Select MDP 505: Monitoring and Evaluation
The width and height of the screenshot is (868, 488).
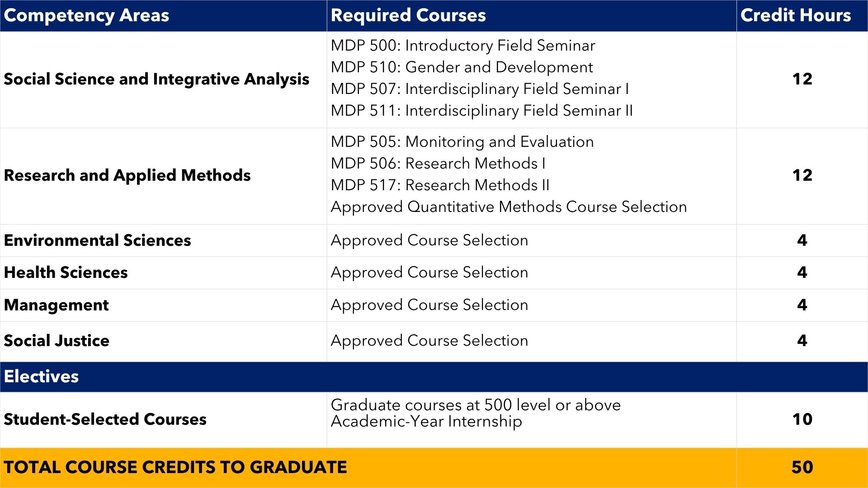(x=462, y=142)
